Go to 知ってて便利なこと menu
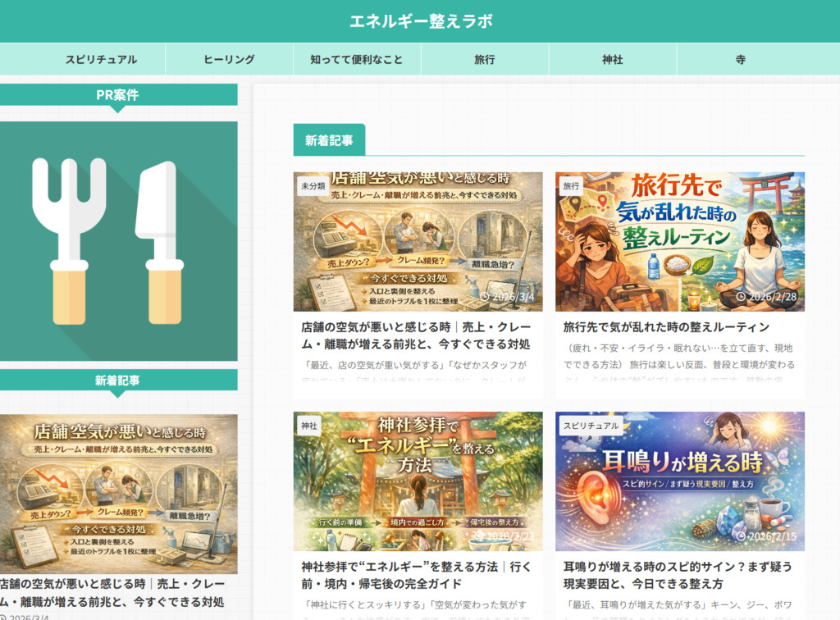This screenshot has width=840, height=620. tap(357, 60)
